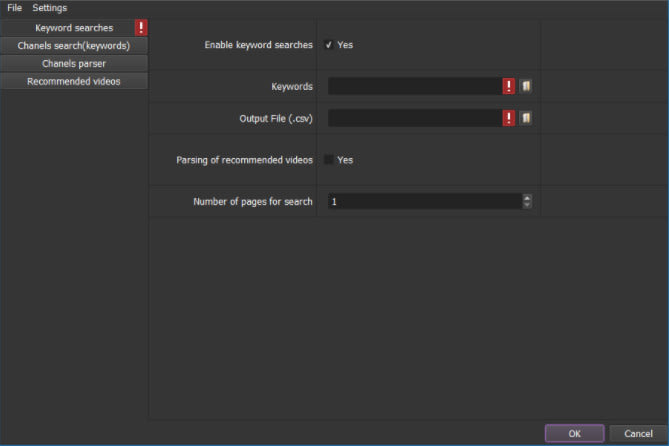Viewport: 670px width, 446px height.
Task: Click the Keywords field red warning icon
Action: click(x=509, y=86)
